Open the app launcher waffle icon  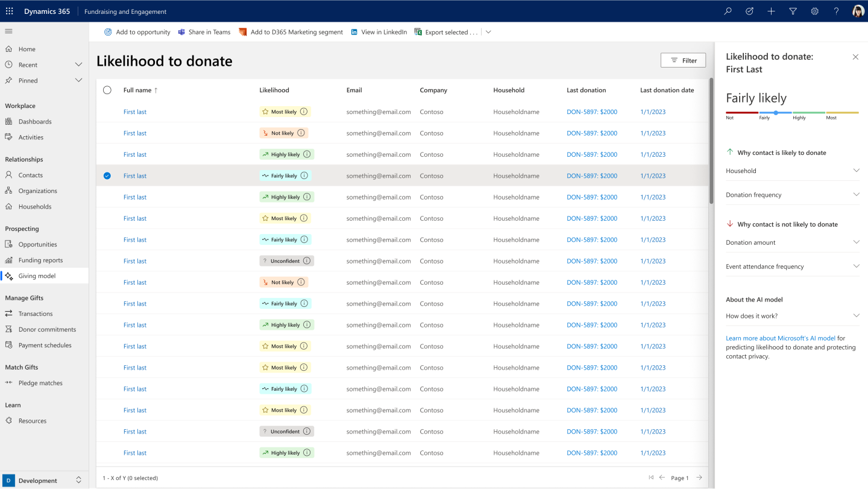pyautogui.click(x=9, y=11)
